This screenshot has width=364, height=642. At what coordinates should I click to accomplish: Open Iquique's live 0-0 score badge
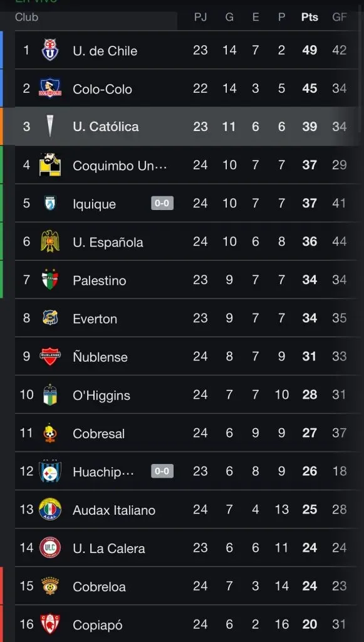[162, 203]
